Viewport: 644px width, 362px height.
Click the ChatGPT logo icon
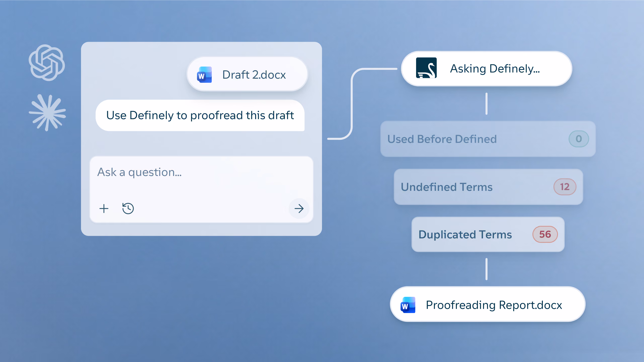coord(47,63)
